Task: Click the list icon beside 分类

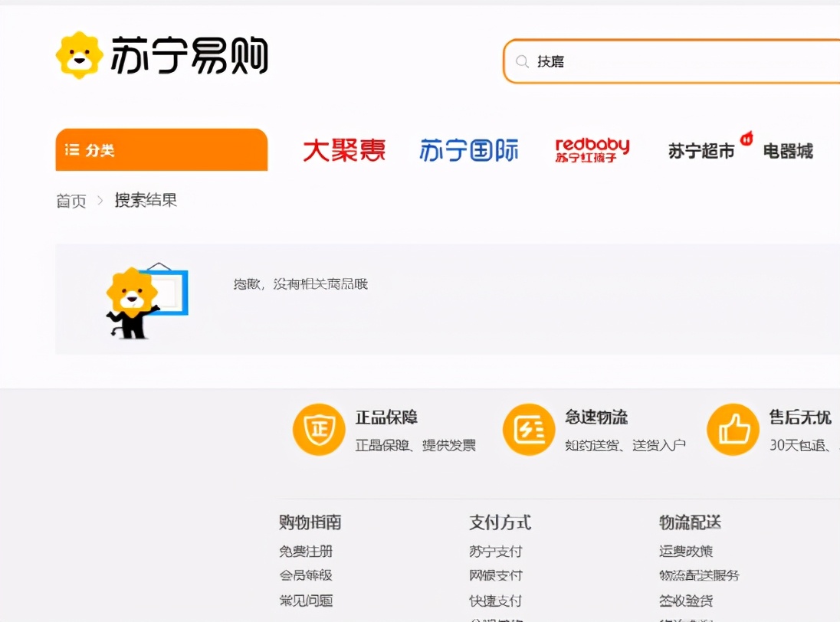Action: 72,150
